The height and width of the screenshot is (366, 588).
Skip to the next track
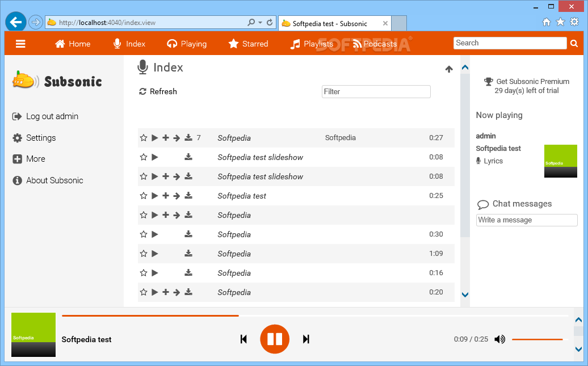[306, 339]
